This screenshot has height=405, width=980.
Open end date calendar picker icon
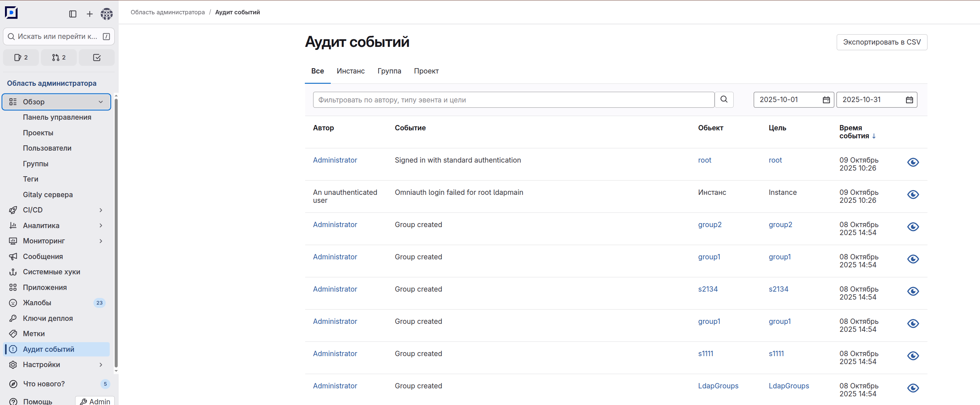click(909, 100)
